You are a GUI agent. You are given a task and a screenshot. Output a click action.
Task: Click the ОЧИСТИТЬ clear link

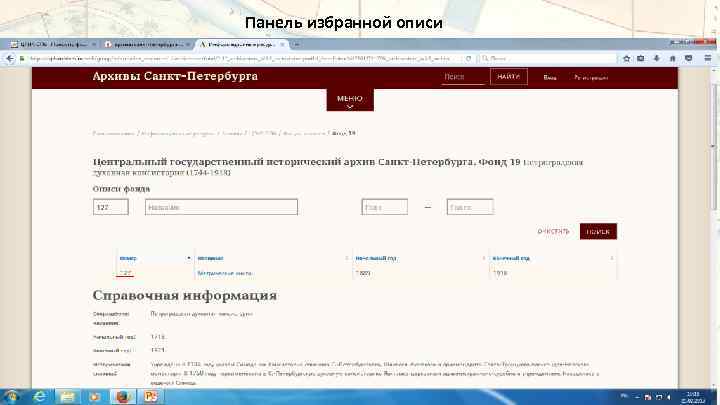coord(553,231)
